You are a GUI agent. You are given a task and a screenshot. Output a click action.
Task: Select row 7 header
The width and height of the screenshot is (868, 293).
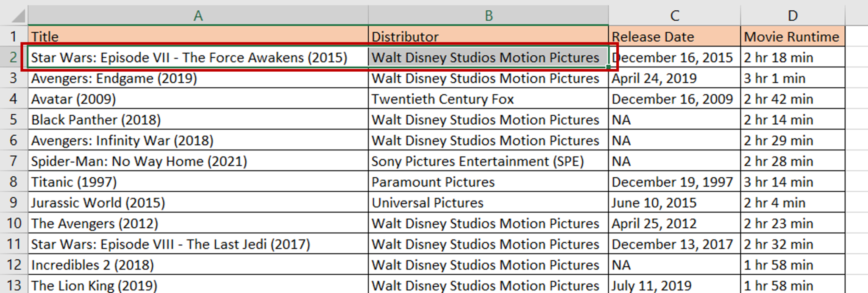[14, 161]
